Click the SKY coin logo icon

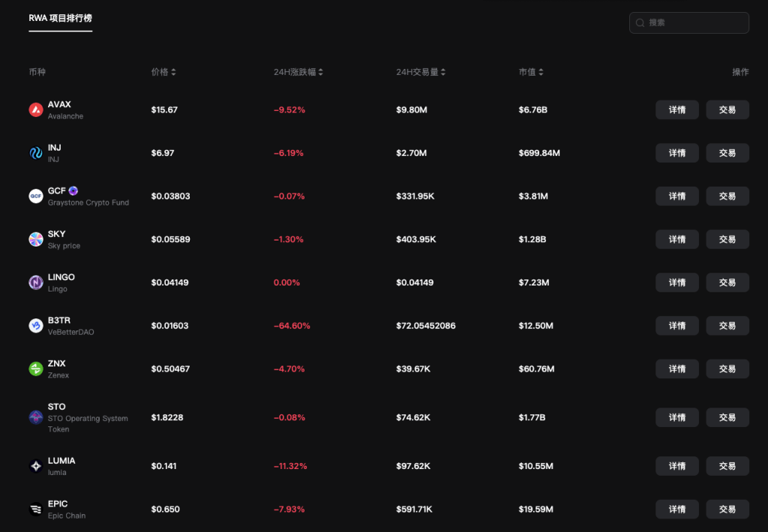[36, 240]
